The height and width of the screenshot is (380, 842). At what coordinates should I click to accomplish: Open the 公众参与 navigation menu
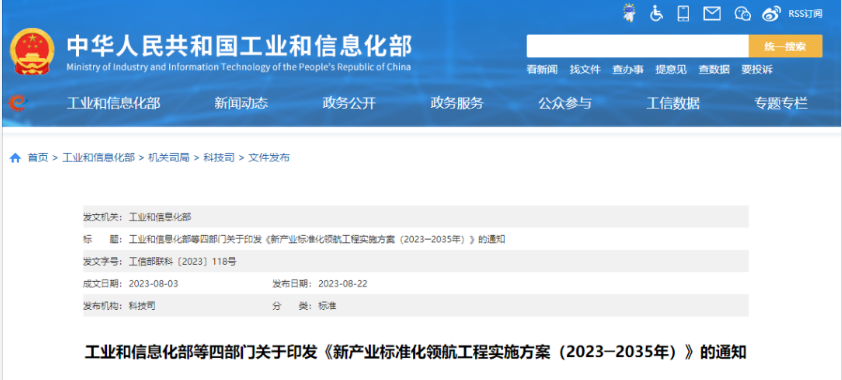point(565,103)
